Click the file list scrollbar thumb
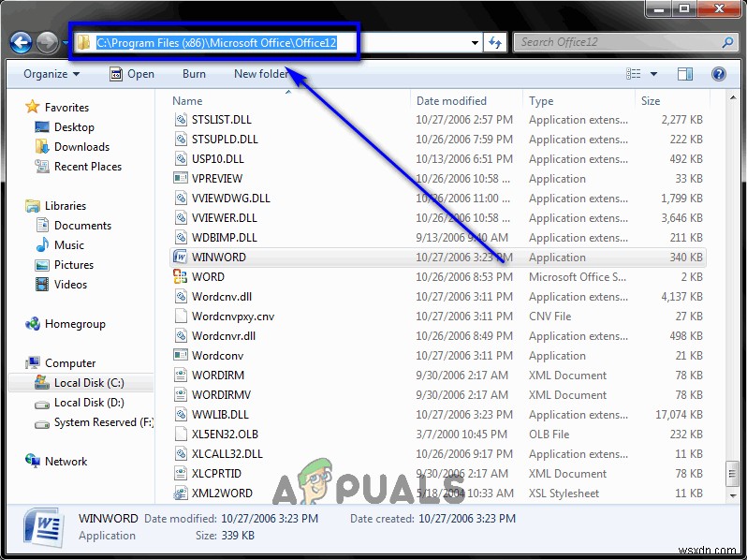 coord(733,473)
